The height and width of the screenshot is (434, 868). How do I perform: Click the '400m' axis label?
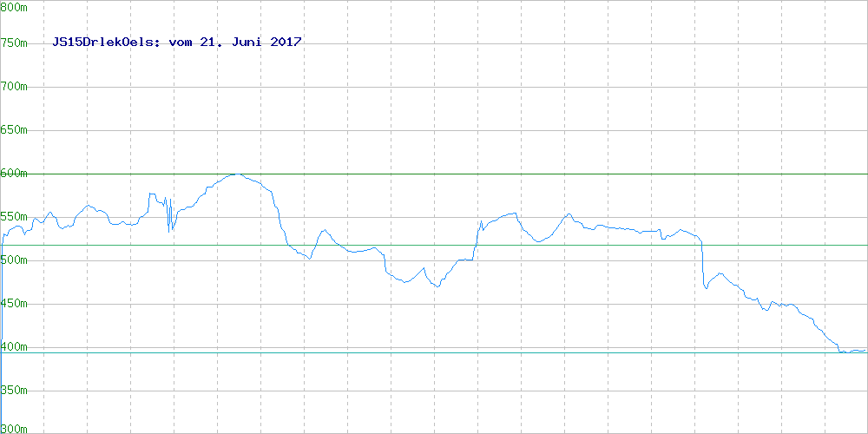pos(14,346)
